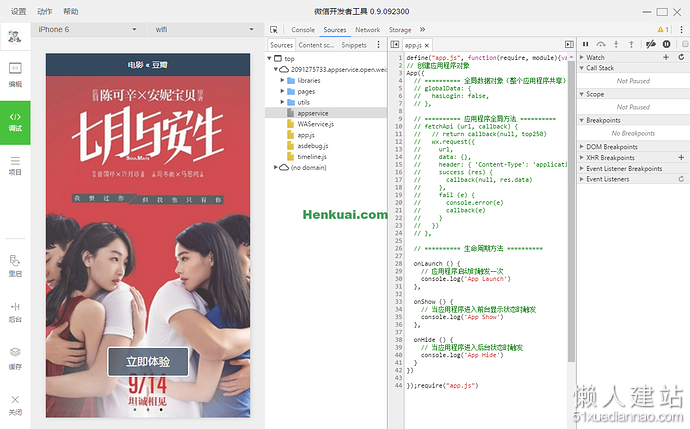Refresh Event Listeners list

click(x=681, y=179)
